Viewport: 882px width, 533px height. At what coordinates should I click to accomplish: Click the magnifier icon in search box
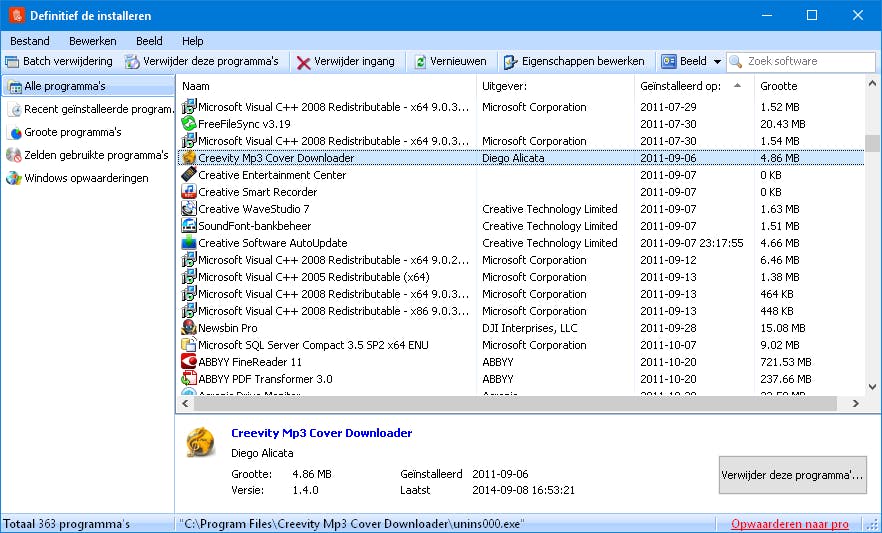point(736,61)
